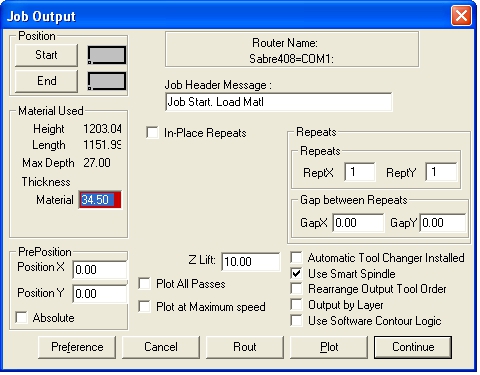Click the Start position button
Screen dimensions: 480x375
(x=46, y=55)
